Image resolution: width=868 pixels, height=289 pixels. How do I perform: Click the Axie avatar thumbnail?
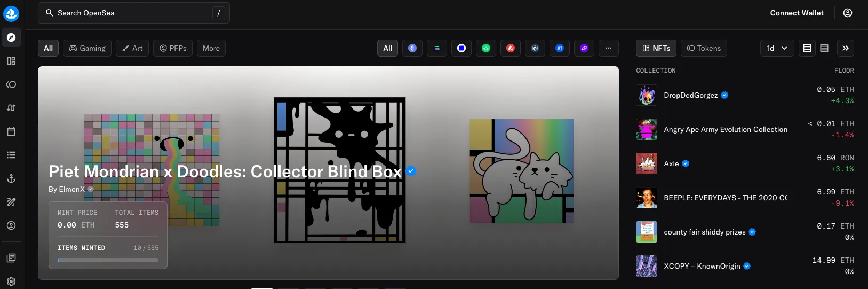point(647,163)
